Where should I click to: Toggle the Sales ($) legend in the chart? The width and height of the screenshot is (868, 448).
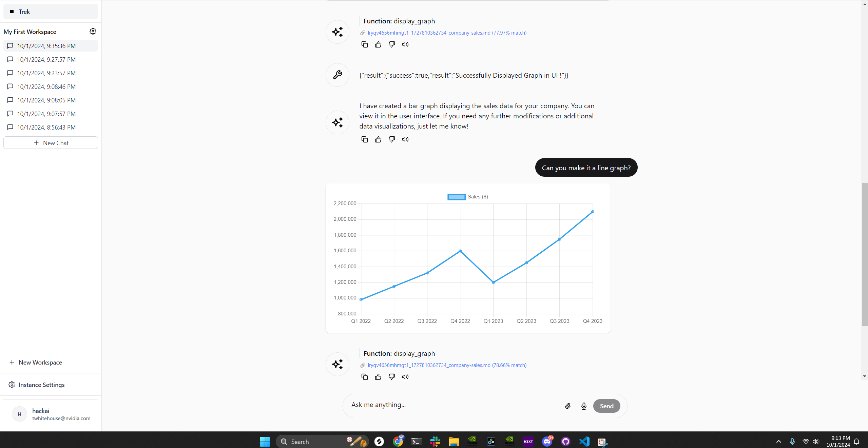(467, 197)
